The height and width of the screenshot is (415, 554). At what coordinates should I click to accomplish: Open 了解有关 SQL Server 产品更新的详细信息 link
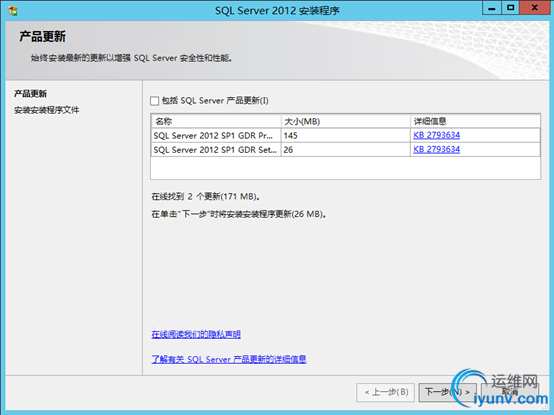[229, 359]
